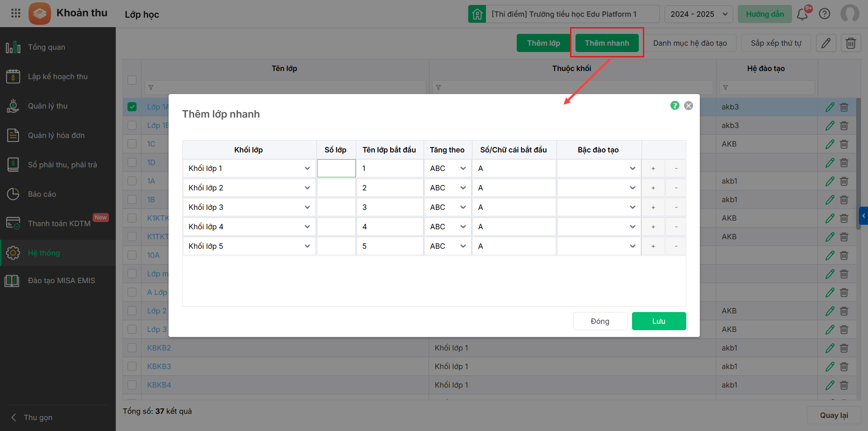Click the Khoản thu app logo

coord(40,14)
